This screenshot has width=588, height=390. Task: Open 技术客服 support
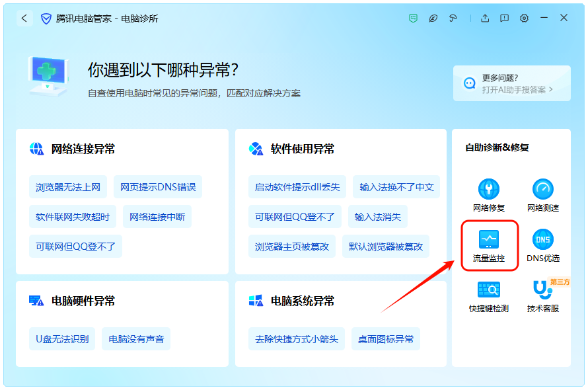(542, 296)
